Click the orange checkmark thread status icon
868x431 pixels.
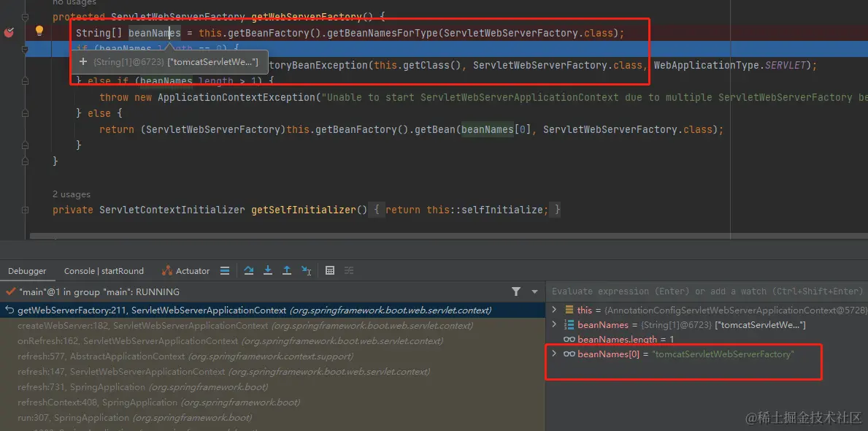pyautogui.click(x=10, y=291)
